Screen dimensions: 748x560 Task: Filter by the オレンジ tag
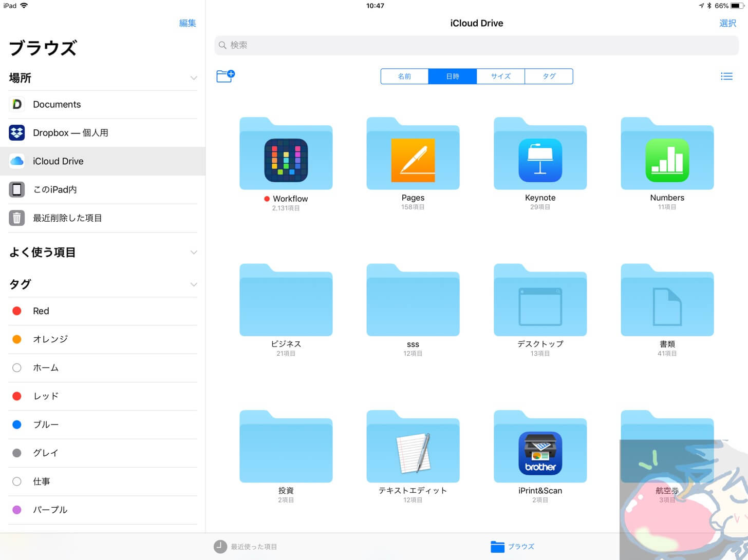103,339
